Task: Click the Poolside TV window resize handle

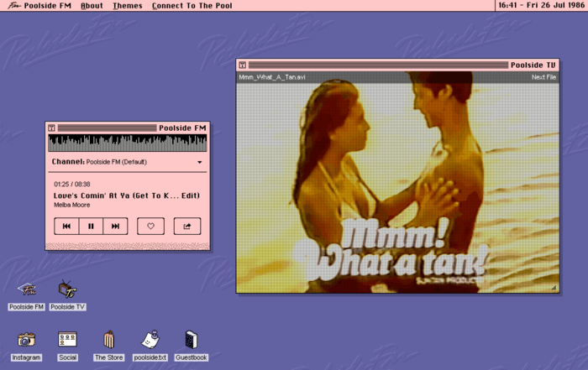Action: pos(554,288)
